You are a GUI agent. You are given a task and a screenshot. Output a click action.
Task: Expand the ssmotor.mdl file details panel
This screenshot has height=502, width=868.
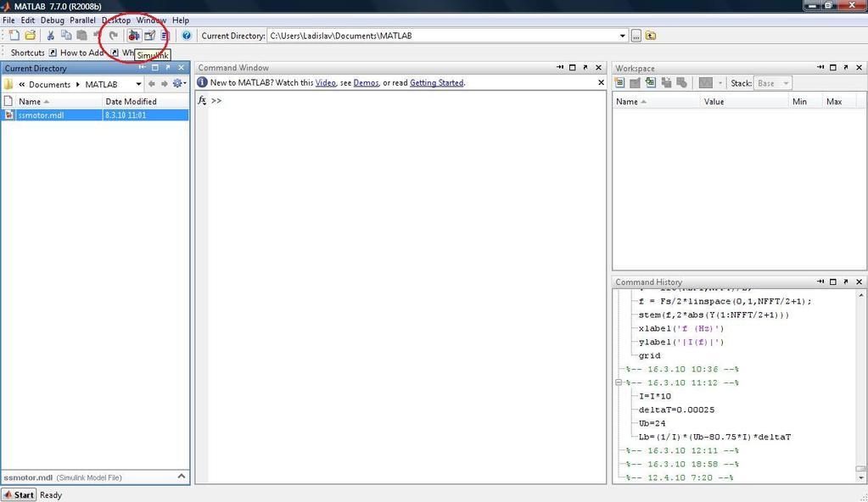click(x=182, y=477)
